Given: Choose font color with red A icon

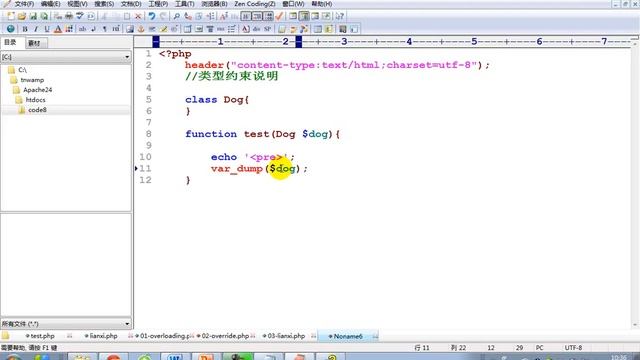Looking at the screenshot, I should 58,29.
